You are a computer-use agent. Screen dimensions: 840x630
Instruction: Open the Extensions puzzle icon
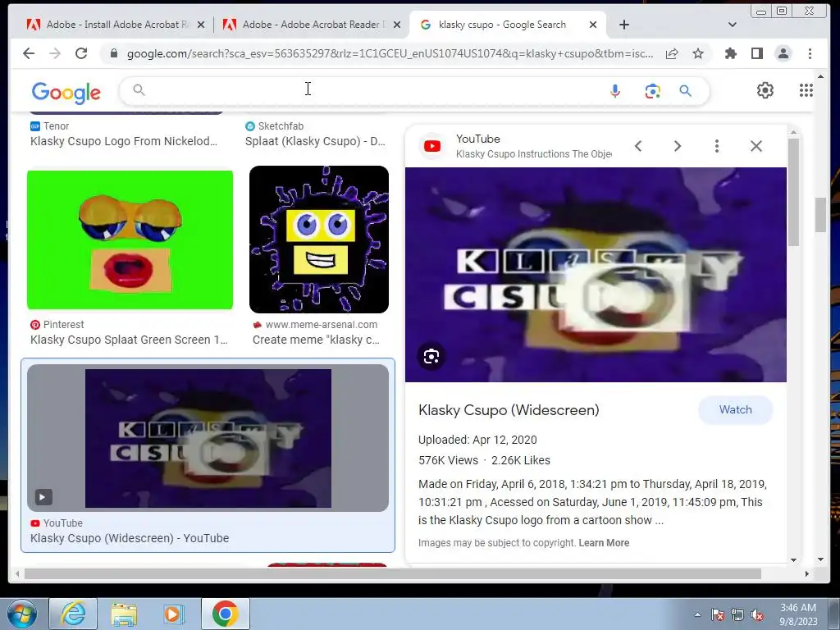tap(731, 53)
